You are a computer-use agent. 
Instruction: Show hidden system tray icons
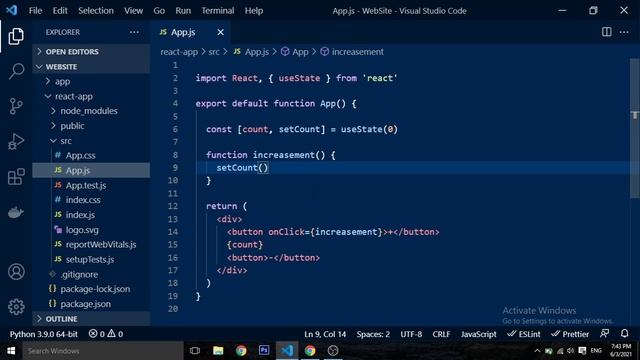coord(537,351)
